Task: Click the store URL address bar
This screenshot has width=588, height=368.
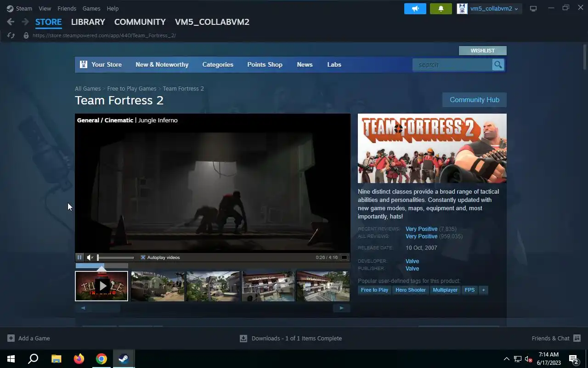Action: [x=104, y=35]
